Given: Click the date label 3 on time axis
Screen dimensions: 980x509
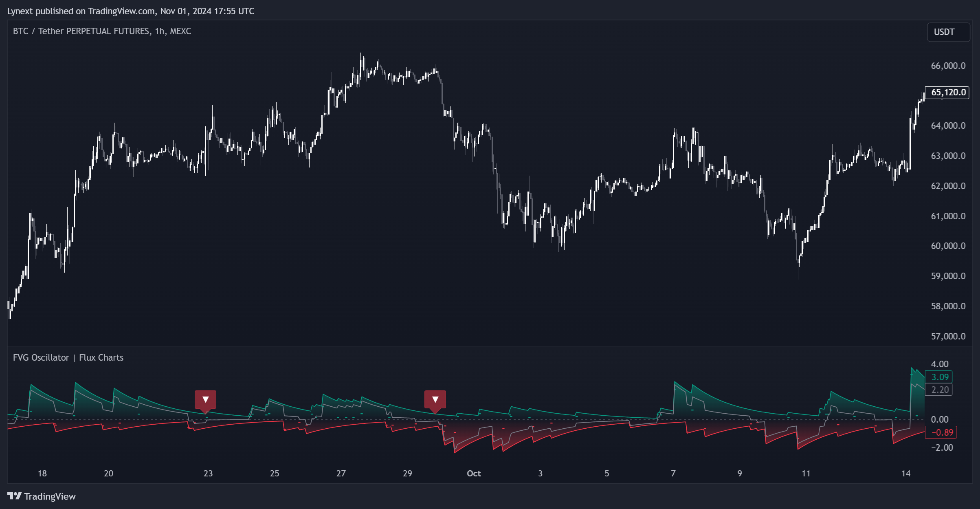Looking at the screenshot, I should [541, 473].
